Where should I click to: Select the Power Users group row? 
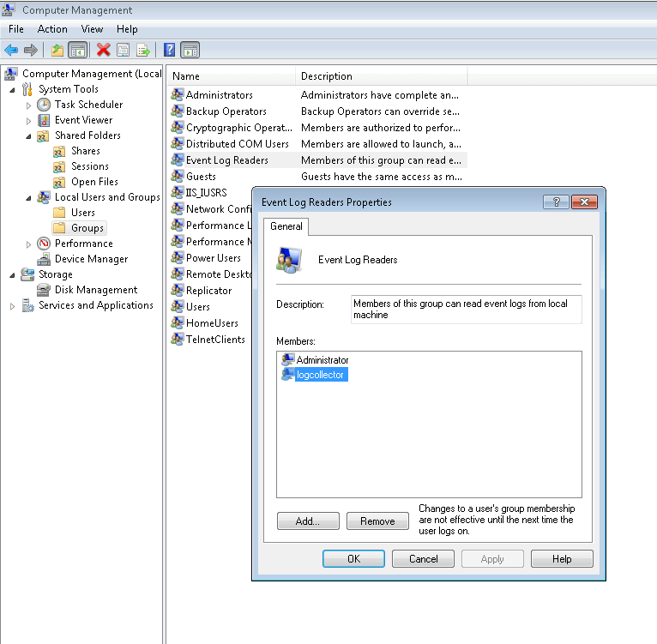pyautogui.click(x=211, y=257)
